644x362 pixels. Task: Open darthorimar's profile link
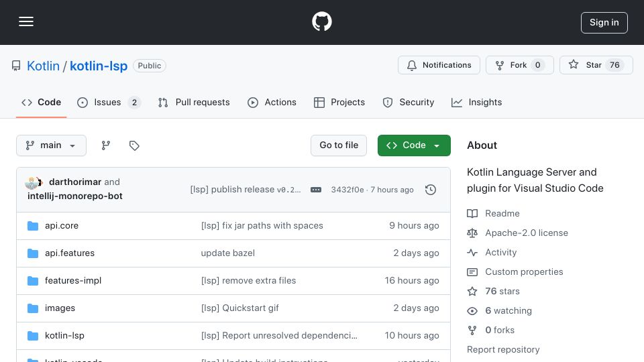tap(74, 182)
